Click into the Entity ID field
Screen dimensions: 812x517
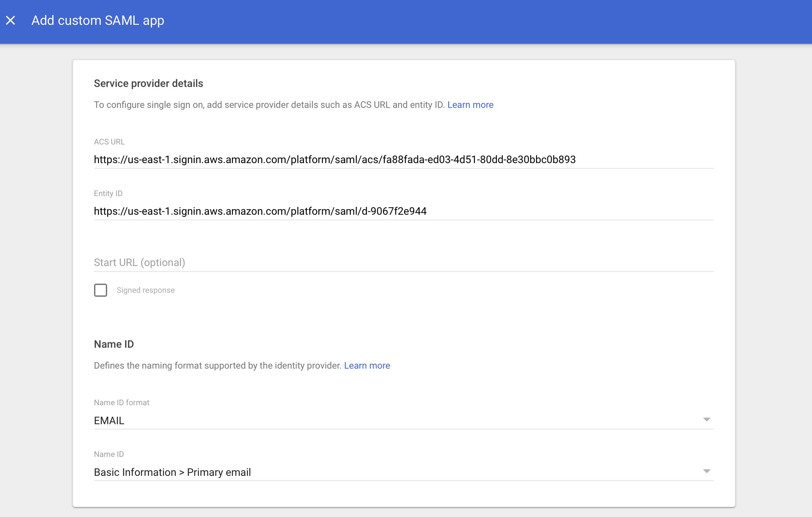(x=260, y=211)
